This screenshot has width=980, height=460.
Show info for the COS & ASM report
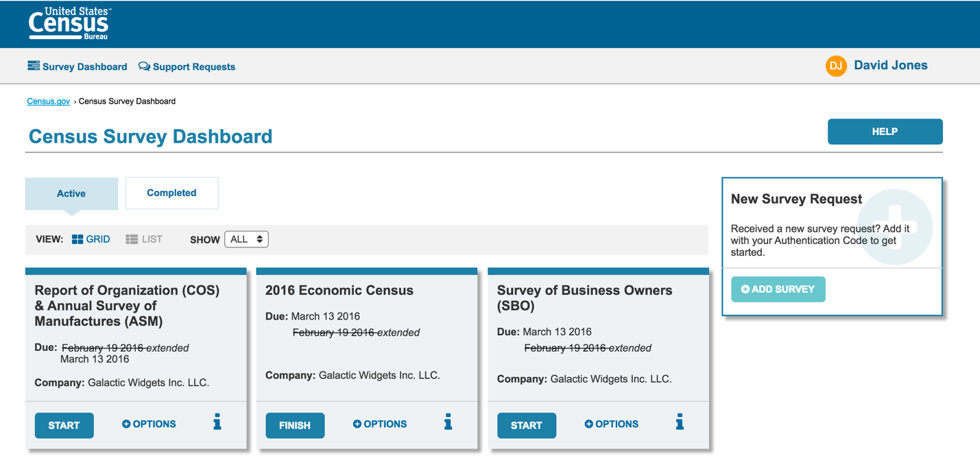pos(217,422)
